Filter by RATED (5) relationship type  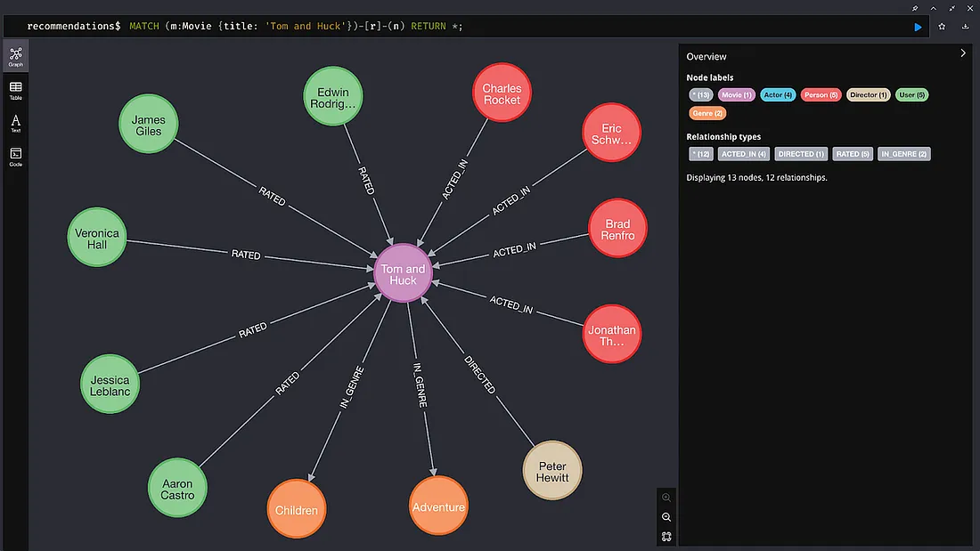[x=853, y=154]
